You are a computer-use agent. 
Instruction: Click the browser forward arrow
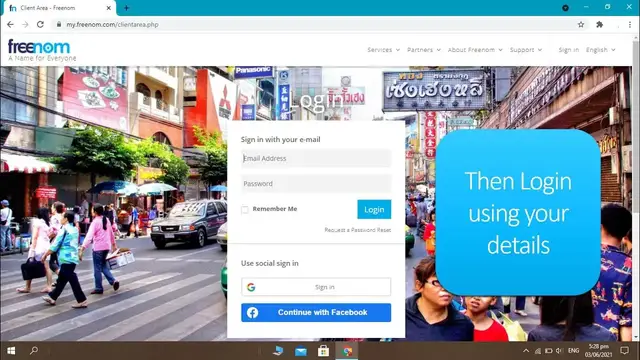pos(25,24)
